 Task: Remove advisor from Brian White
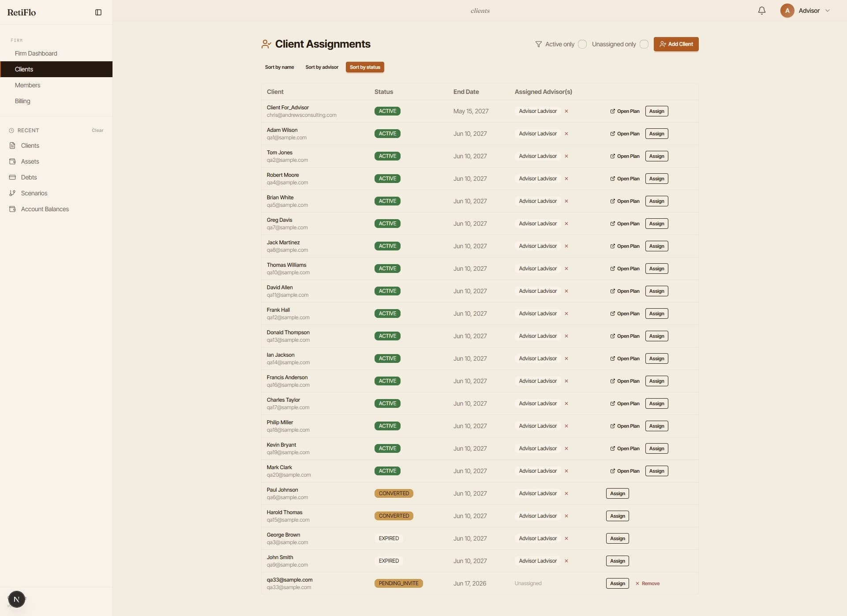tap(566, 201)
